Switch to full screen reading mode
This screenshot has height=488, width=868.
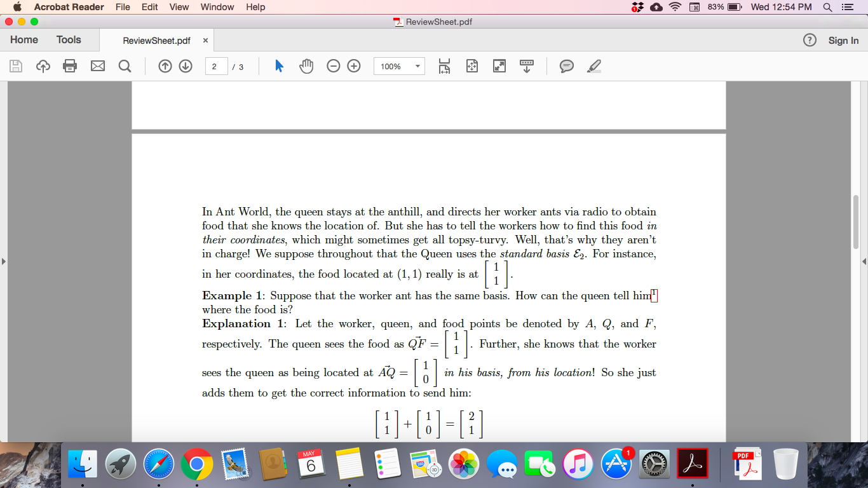point(499,65)
